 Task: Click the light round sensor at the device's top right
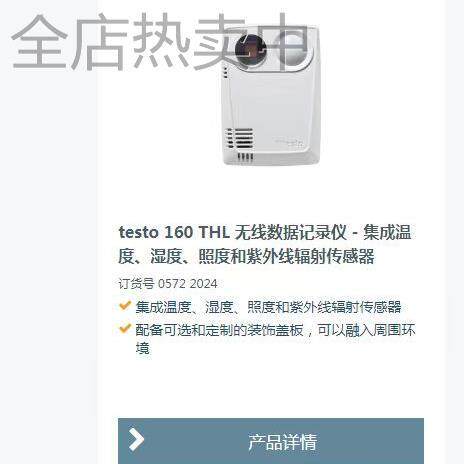[294, 49]
